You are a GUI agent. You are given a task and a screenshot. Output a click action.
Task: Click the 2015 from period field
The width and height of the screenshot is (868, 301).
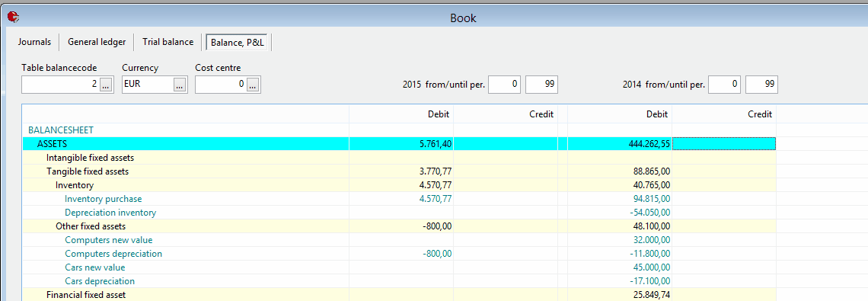(x=504, y=85)
